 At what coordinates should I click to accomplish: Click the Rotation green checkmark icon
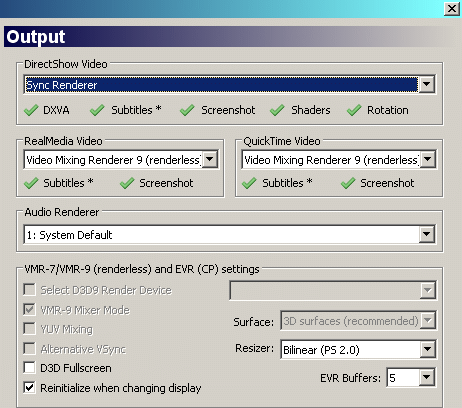click(x=354, y=110)
